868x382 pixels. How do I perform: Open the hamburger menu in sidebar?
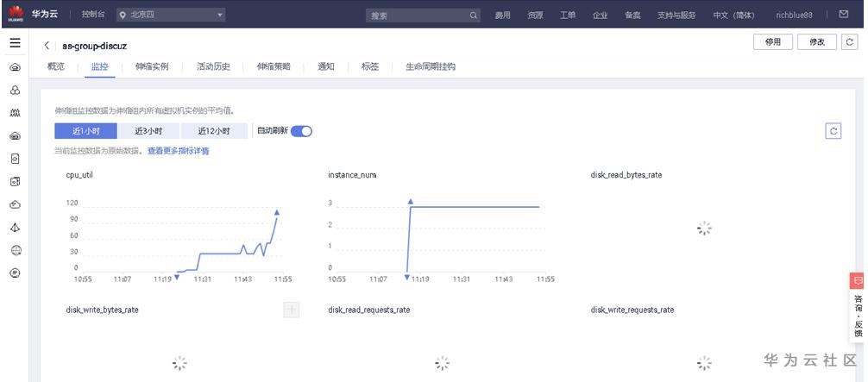(x=15, y=43)
